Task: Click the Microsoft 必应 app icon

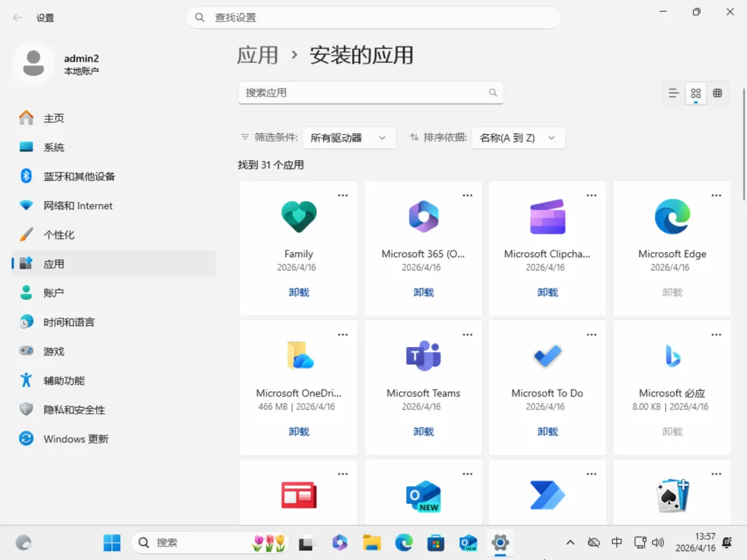Action: (x=673, y=356)
